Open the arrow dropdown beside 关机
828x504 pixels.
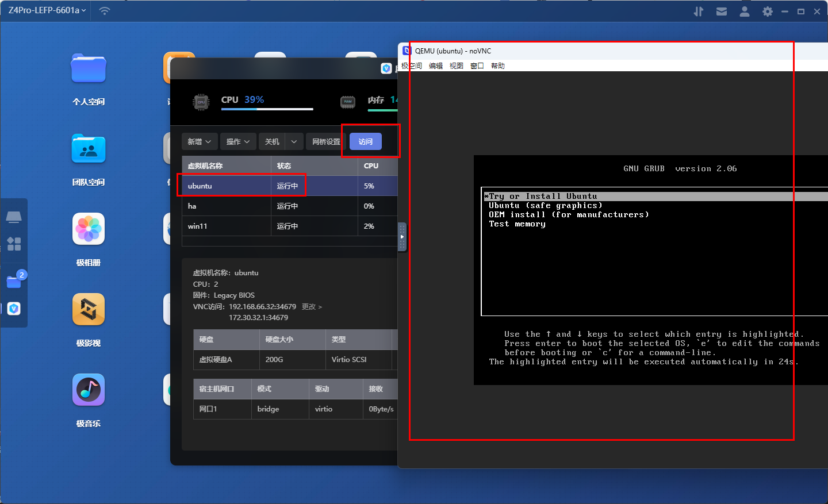[x=294, y=141]
